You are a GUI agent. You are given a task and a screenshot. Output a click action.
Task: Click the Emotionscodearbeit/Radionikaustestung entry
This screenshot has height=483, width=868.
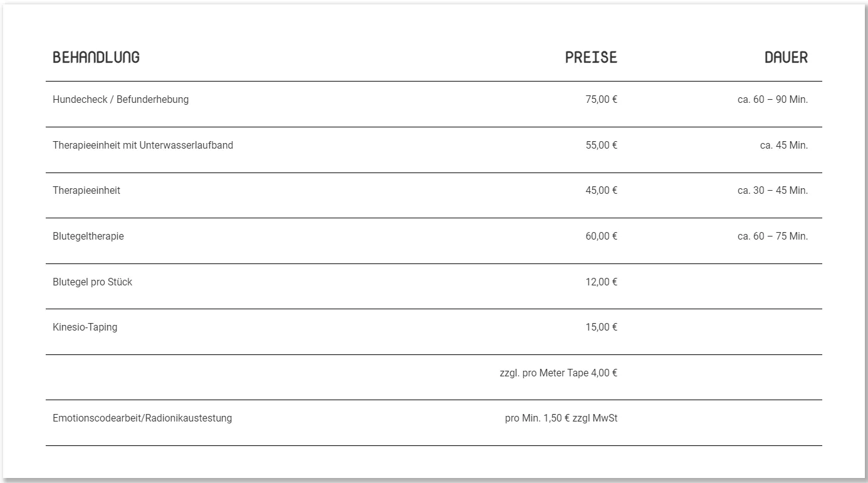[142, 418]
